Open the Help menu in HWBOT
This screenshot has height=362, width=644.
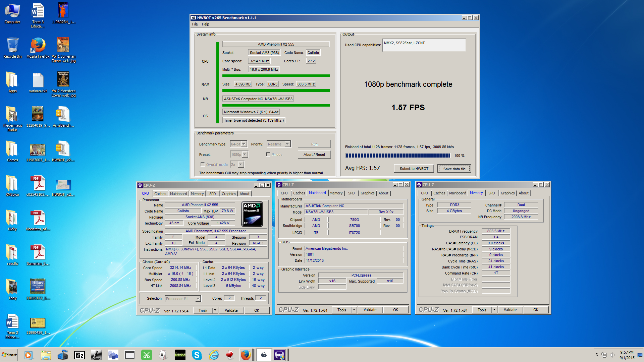pos(206,24)
